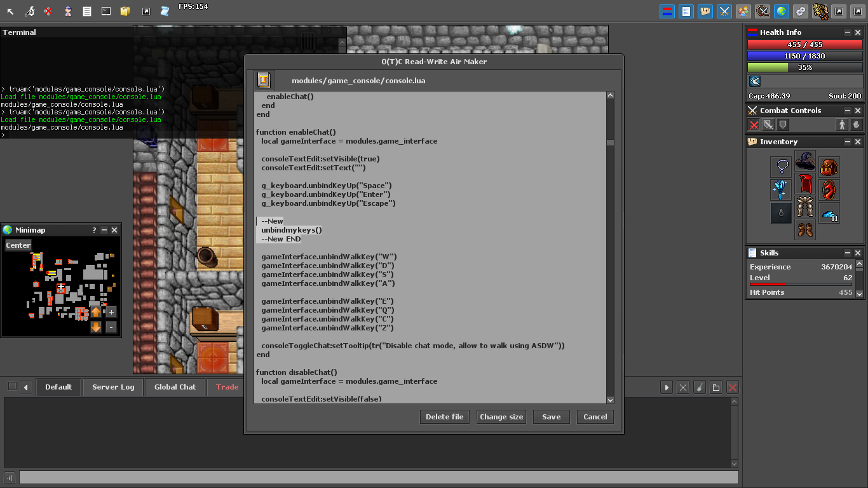The width and height of the screenshot is (868, 488).
Task: Click the ring slot in Inventory
Action: pos(782,213)
